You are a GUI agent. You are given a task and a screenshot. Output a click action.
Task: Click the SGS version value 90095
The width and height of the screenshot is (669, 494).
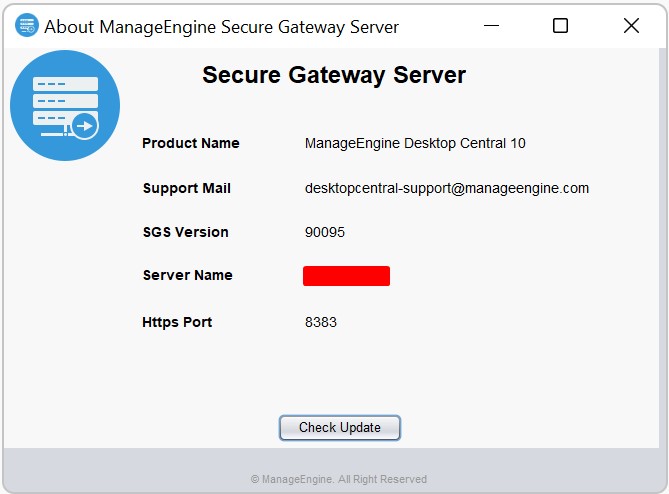[325, 232]
